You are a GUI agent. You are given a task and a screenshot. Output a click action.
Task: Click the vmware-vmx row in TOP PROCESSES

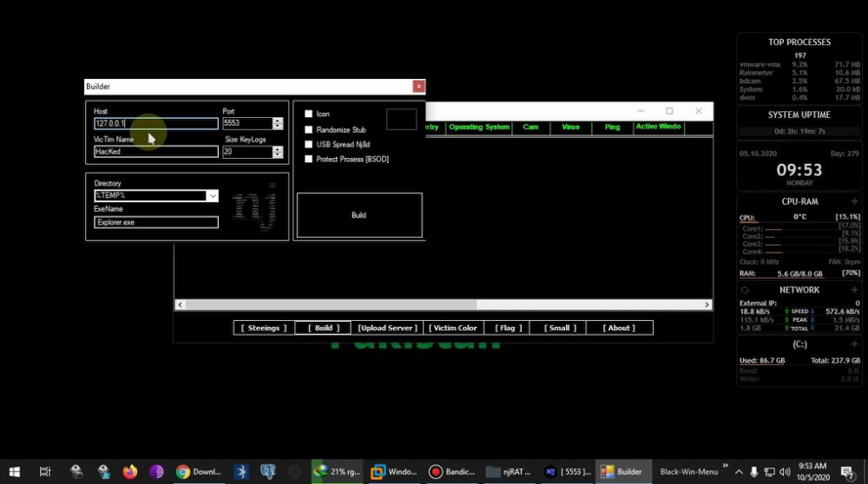pos(799,65)
